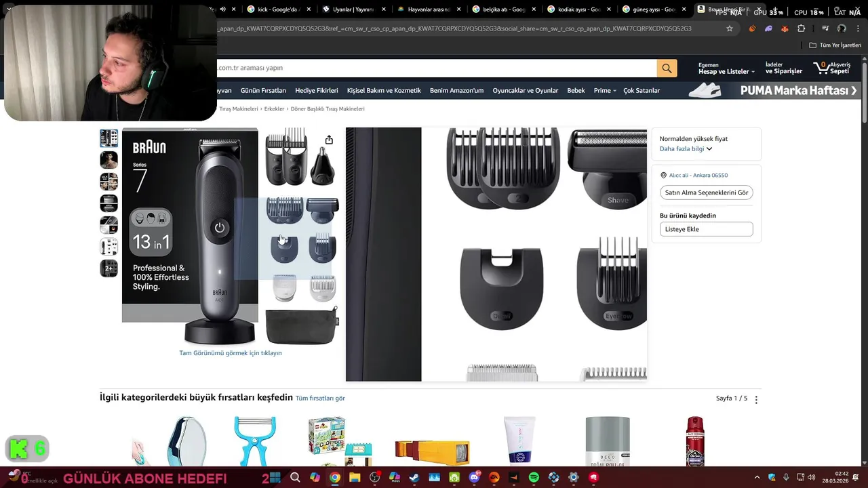Open Spotify from the taskbar

coord(534,478)
